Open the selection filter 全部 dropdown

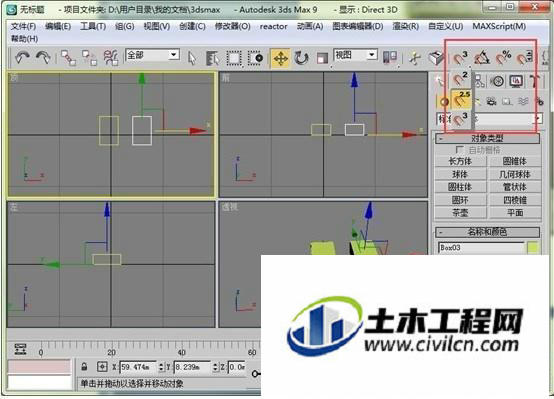tap(173, 55)
